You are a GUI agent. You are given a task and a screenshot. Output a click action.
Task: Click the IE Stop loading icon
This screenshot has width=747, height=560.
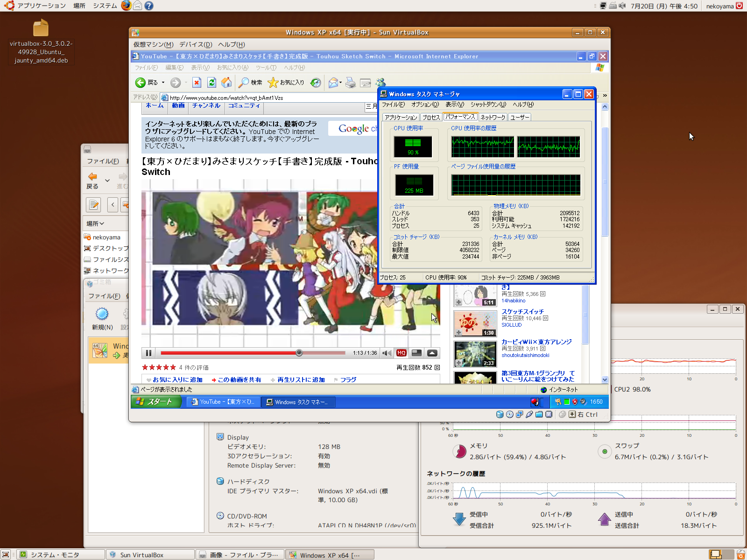[x=197, y=83]
